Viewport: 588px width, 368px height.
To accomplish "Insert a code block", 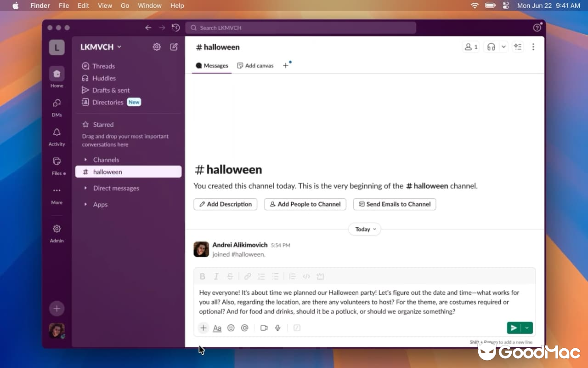I will pos(320,276).
